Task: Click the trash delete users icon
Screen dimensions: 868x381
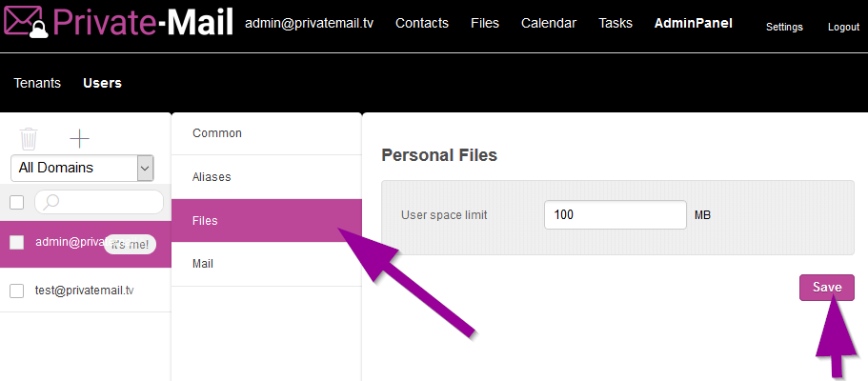Action: (29, 139)
